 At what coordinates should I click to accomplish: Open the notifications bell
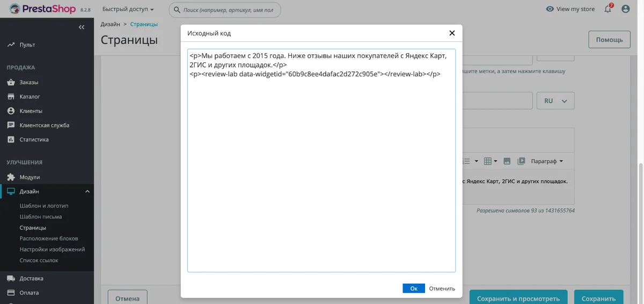tap(608, 9)
